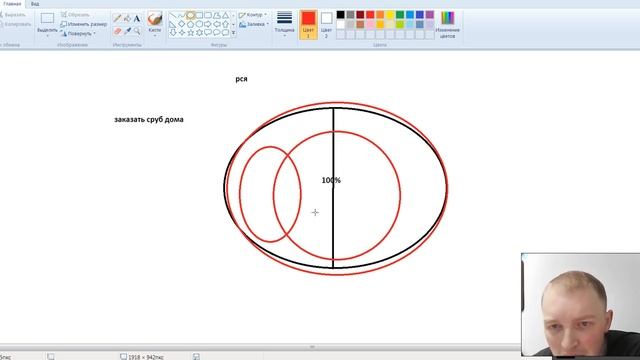The width and height of the screenshot is (640, 360).
Task: Pick the yellow color swatch
Action: pyautogui.click(x=390, y=15)
